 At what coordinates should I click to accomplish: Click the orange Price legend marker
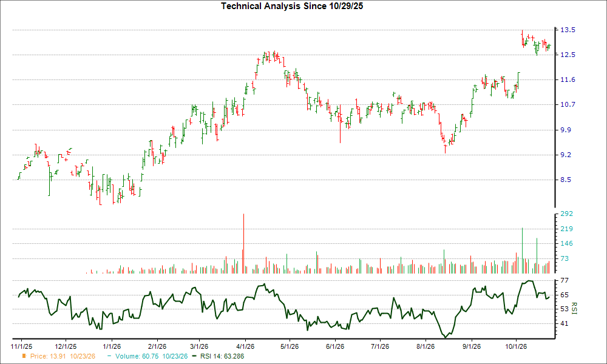pos(24,356)
